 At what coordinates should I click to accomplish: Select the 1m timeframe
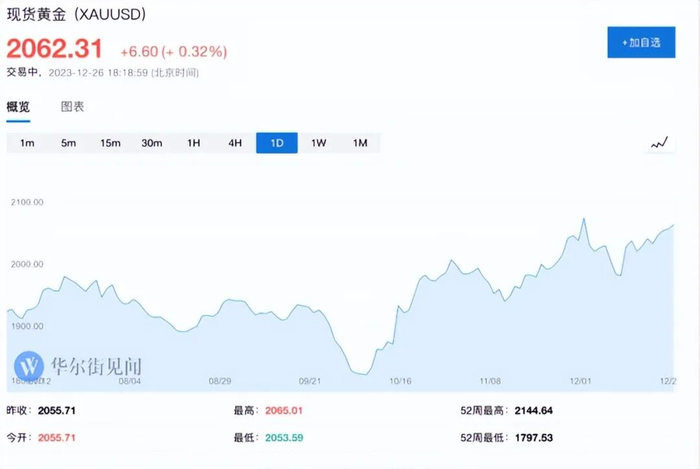coord(27,143)
